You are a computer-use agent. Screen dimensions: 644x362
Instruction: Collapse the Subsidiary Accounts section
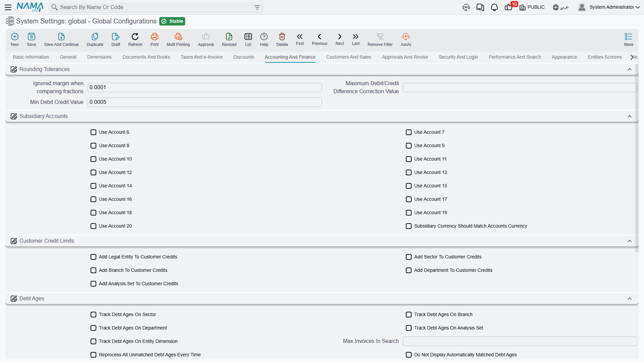point(630,116)
